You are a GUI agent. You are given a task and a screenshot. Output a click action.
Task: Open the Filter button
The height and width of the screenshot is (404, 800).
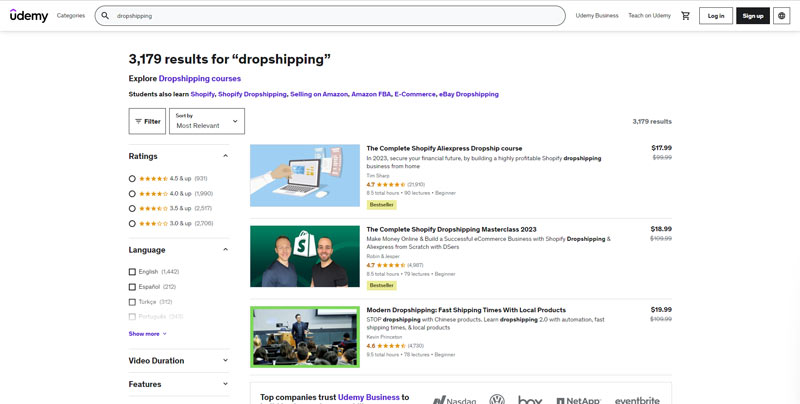(x=147, y=121)
